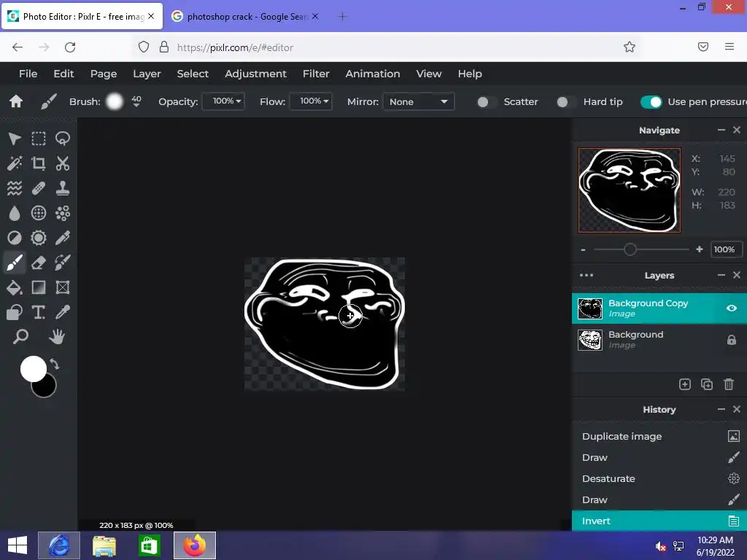Select the Invert history step
The width and height of the screenshot is (747, 560).
pyautogui.click(x=659, y=521)
